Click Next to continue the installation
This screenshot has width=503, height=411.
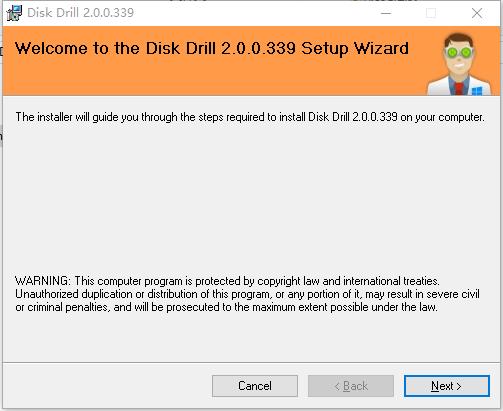click(447, 386)
